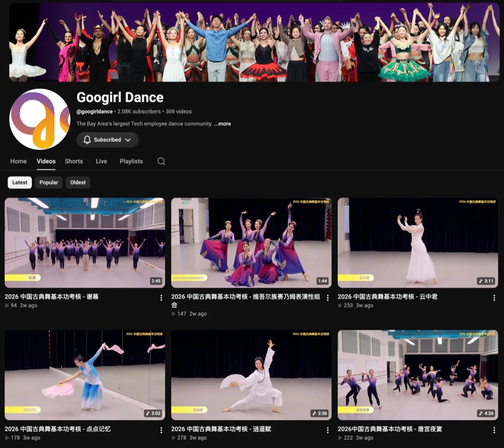504x448 pixels.
Task: Switch to the Home tab
Action: (x=18, y=161)
